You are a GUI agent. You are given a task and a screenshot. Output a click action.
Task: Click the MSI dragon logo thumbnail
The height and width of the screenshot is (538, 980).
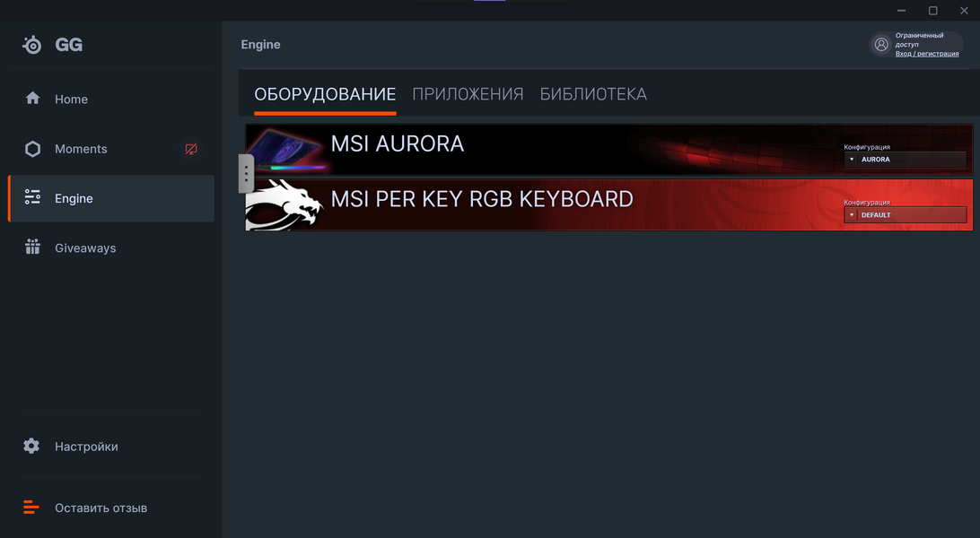pos(284,204)
